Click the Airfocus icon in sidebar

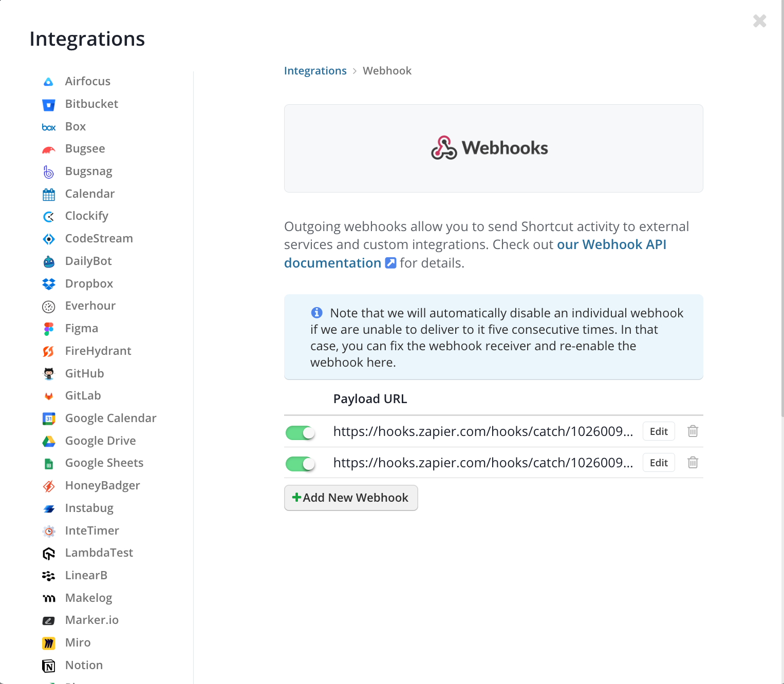48,82
